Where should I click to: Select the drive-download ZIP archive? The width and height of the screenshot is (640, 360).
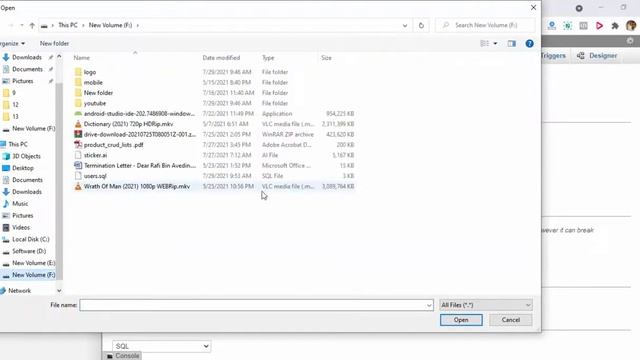[140, 134]
